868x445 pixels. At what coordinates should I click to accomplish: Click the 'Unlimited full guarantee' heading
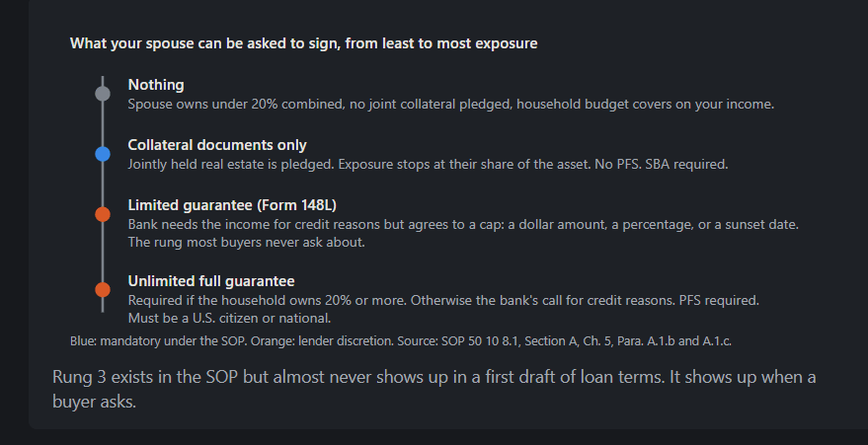click(x=211, y=281)
